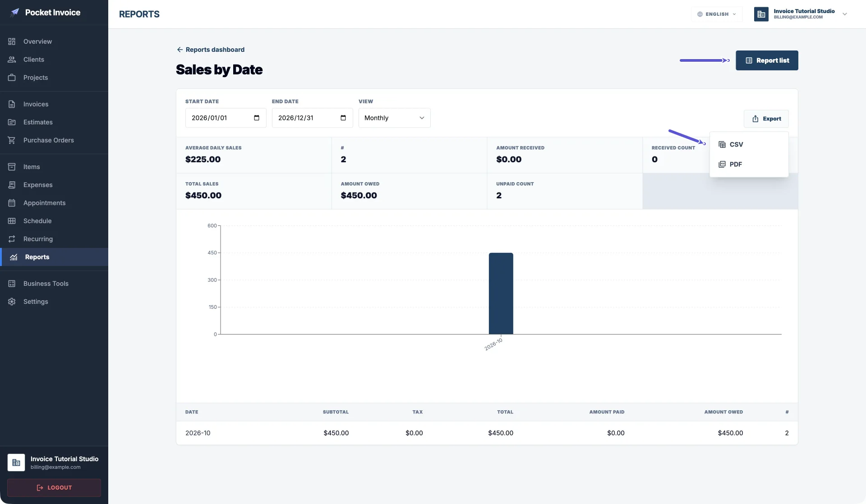The width and height of the screenshot is (866, 504).
Task: Click the Schedule table icon
Action: click(x=12, y=221)
